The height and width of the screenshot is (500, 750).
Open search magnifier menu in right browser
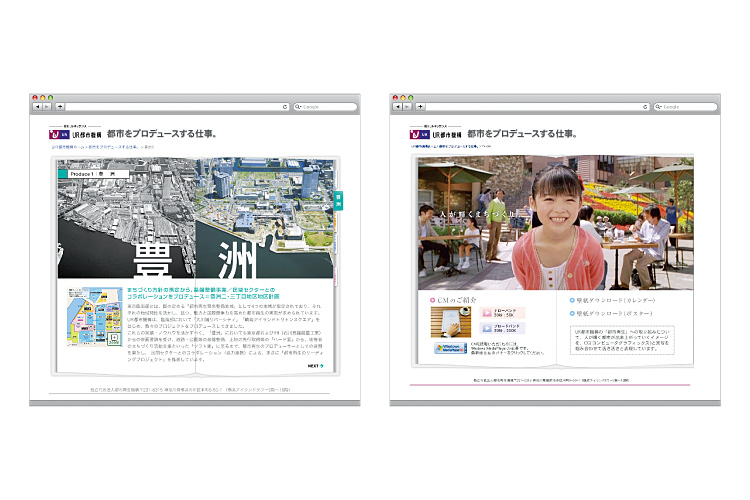click(x=658, y=107)
